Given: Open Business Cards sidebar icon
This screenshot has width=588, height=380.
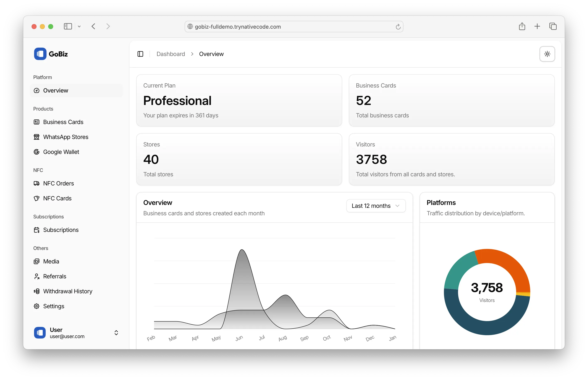Looking at the screenshot, I should 37,122.
